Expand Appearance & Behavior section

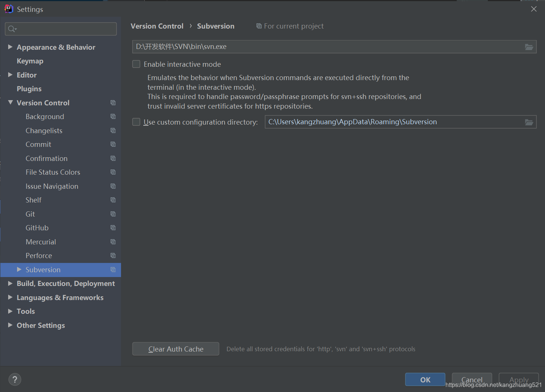click(10, 47)
